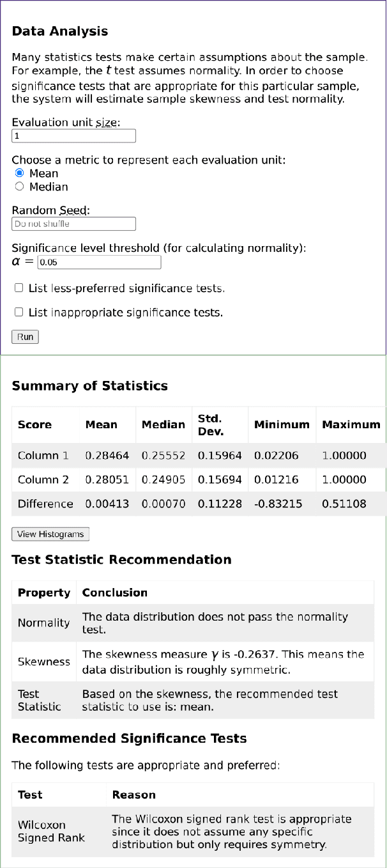Image resolution: width=387 pixels, height=868 pixels.
Task: Open the View Histograms panel
Action: pyautogui.click(x=50, y=534)
